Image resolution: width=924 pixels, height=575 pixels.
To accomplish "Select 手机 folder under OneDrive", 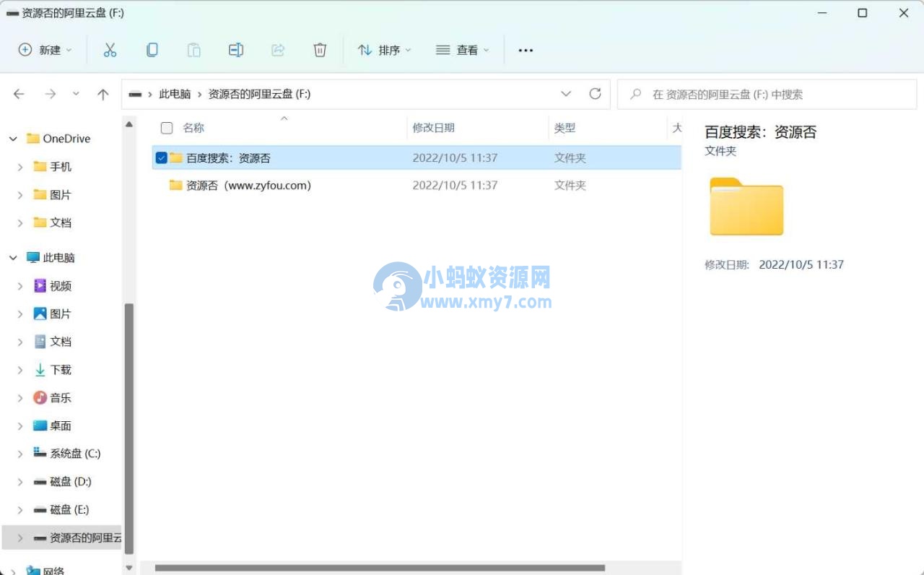I will click(61, 167).
